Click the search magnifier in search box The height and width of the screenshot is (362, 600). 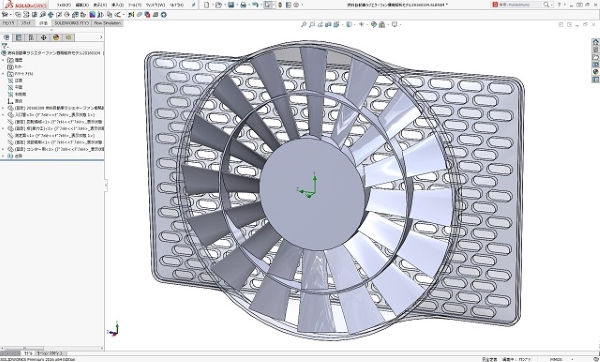546,5
